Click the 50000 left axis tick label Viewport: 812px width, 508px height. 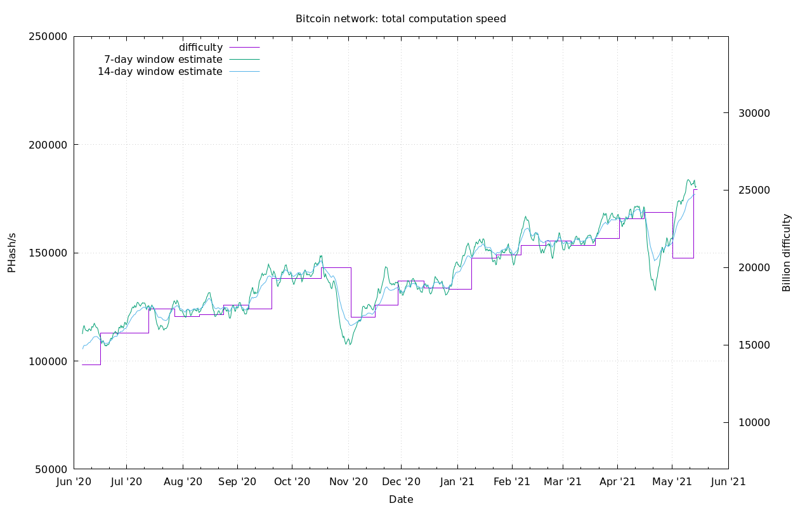51,469
